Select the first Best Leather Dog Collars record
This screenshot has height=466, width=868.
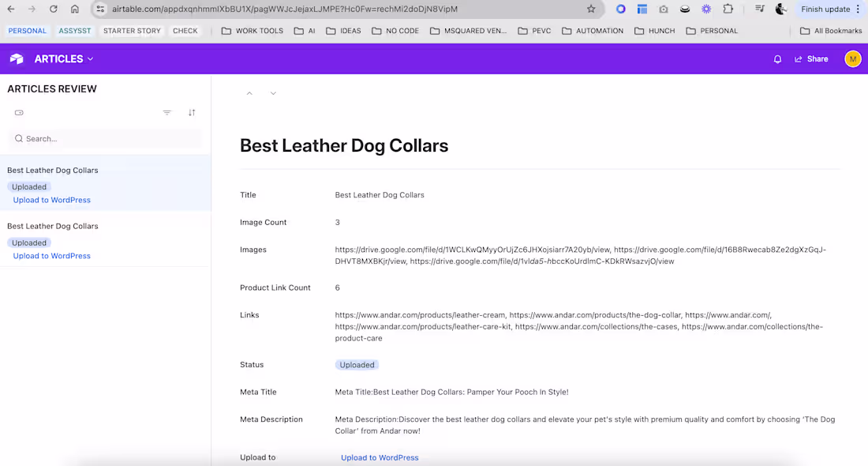pyautogui.click(x=52, y=170)
